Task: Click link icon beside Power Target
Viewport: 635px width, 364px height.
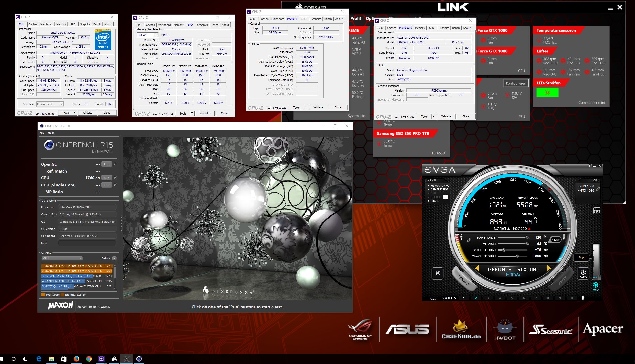Action: (x=469, y=240)
